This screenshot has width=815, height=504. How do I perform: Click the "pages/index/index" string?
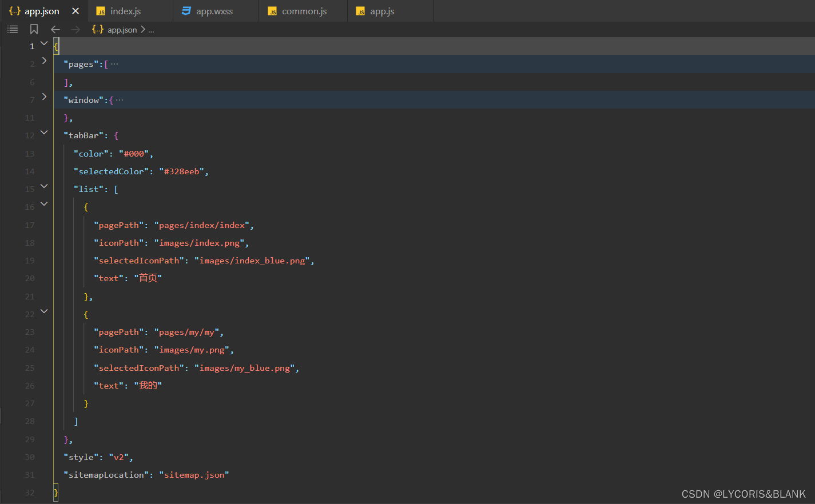202,225
